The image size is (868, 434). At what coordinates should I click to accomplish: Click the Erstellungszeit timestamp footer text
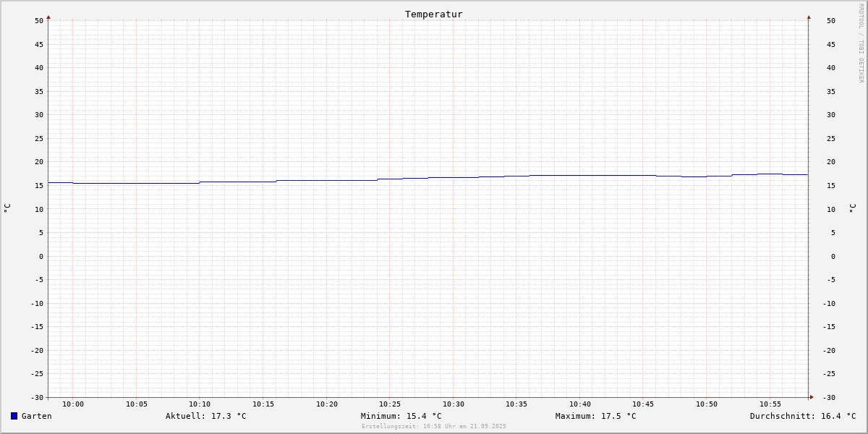(x=434, y=426)
